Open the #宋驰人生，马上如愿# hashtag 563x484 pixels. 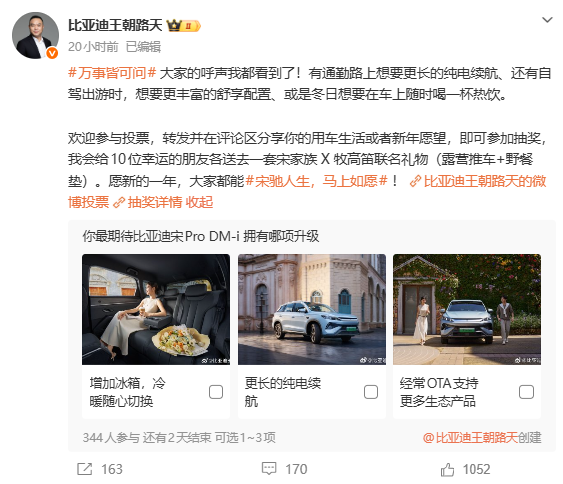[317, 181]
